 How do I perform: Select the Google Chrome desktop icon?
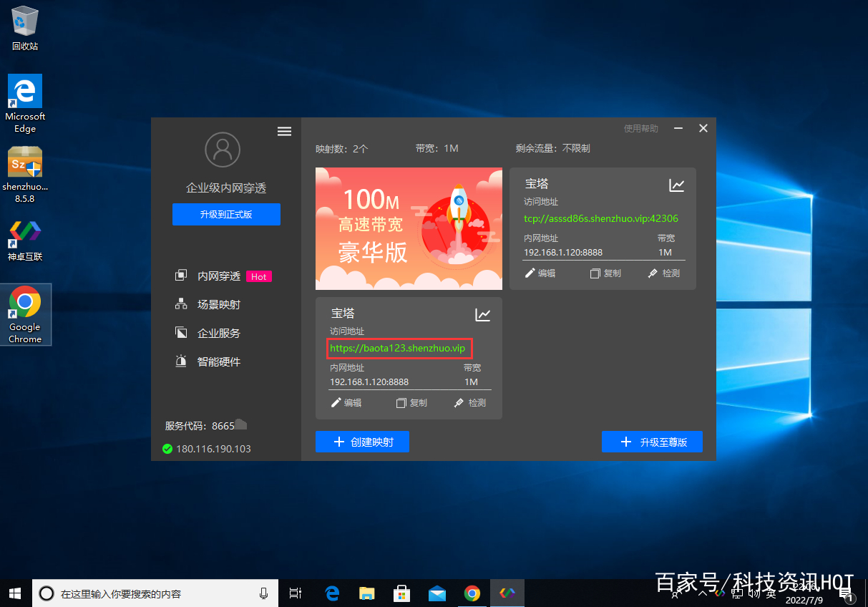25,315
